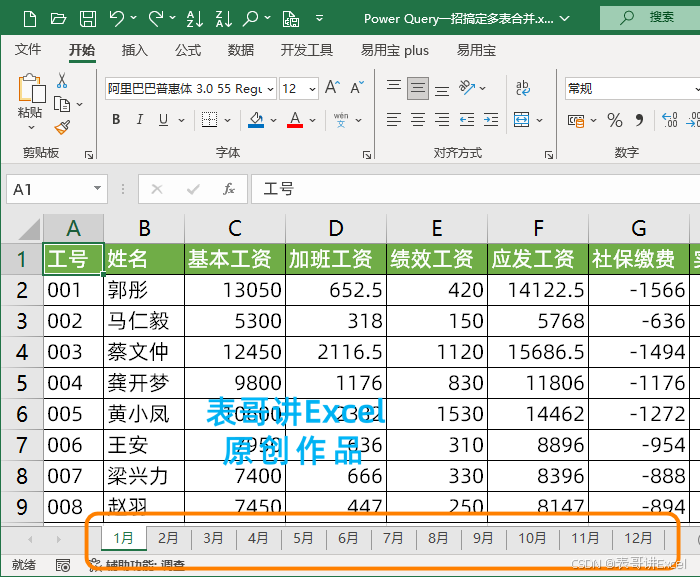Apply comma style
This screenshot has height=577, width=700.
[x=639, y=120]
